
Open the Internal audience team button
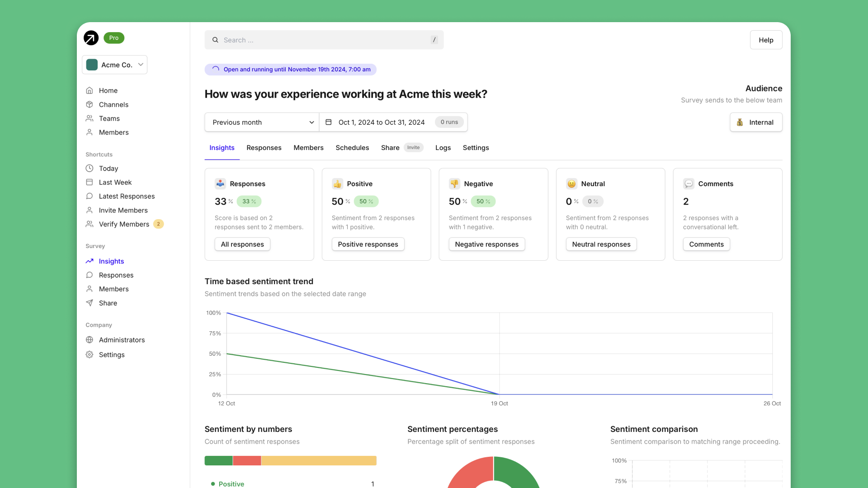click(x=756, y=122)
